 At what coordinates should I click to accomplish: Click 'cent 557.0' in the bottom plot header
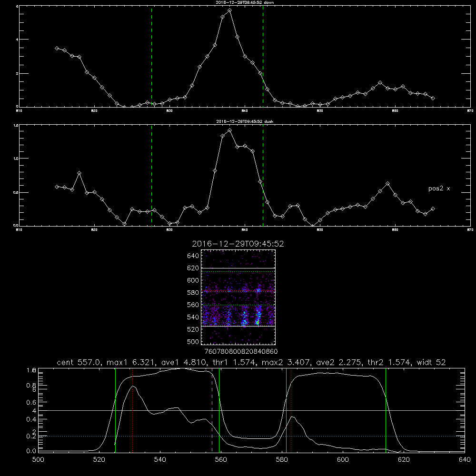click(79, 362)
